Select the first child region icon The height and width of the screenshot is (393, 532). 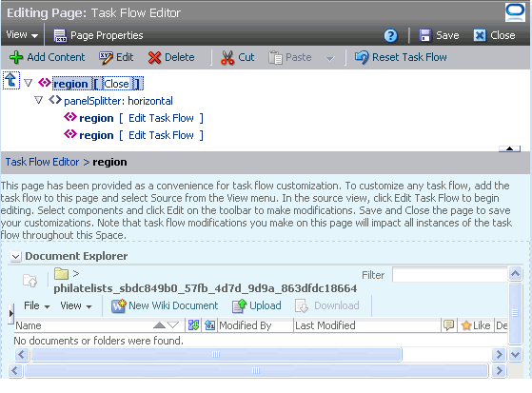[x=70, y=117]
